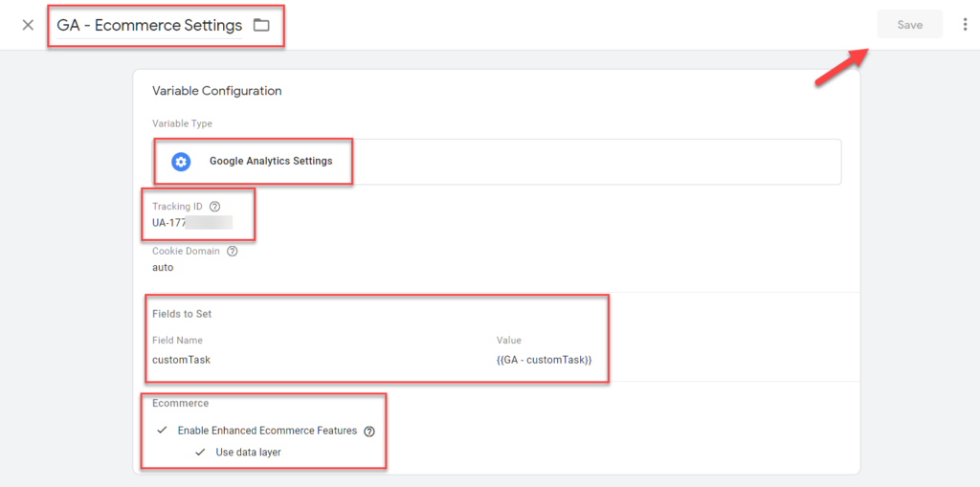
Task: Click the Fields to Set section heading
Action: click(x=182, y=314)
